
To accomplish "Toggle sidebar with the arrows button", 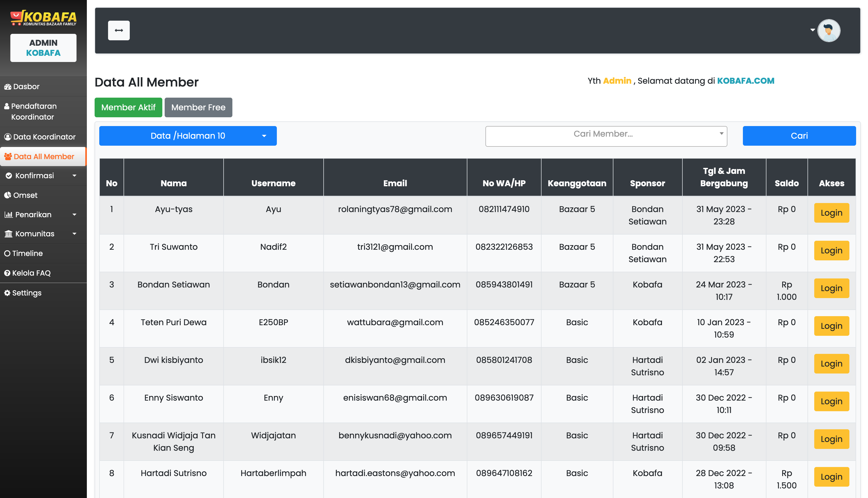I will [x=119, y=30].
